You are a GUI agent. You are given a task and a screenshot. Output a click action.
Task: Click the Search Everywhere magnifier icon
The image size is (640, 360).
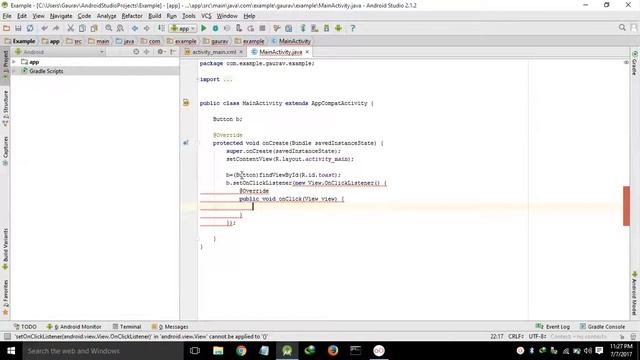tap(622, 27)
